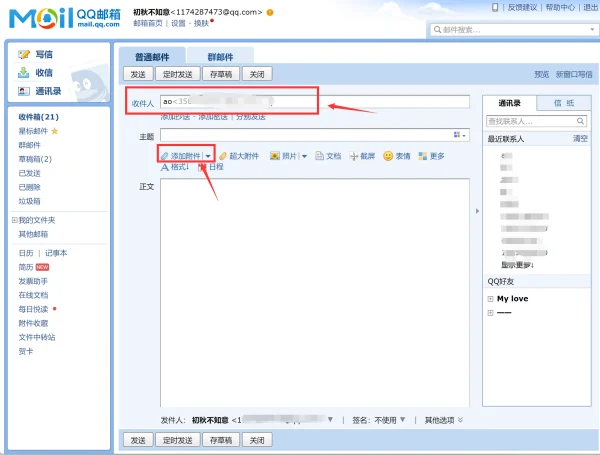Click the bottom 定时发送 button

coord(178,440)
